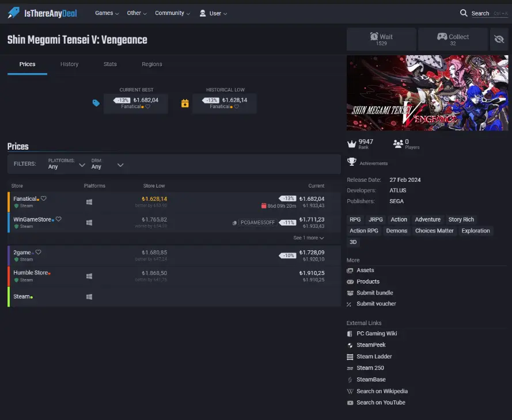This screenshot has height=420, width=512.
Task: Click the Shin Megami Tensei V game cover image
Action: coord(427,93)
